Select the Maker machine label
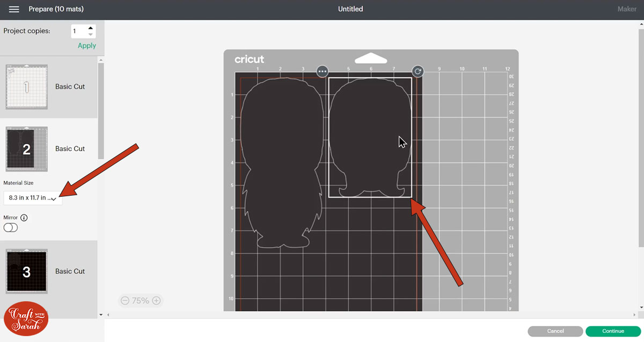The image size is (644, 342). (x=626, y=9)
